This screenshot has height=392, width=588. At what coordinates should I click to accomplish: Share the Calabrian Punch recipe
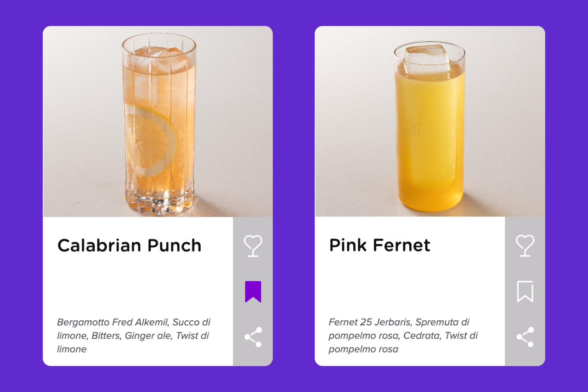point(253,337)
